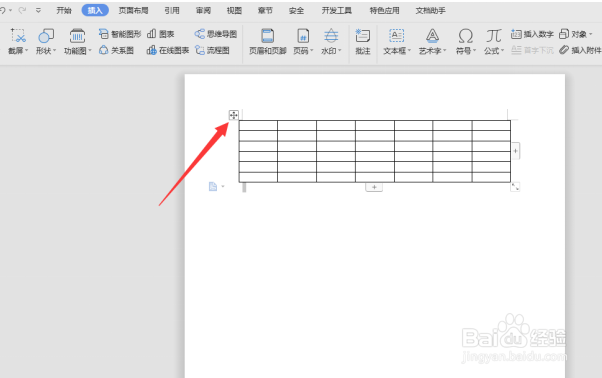This screenshot has height=378, width=602.
Task: Click the top-right cell of the table
Action: coord(491,125)
